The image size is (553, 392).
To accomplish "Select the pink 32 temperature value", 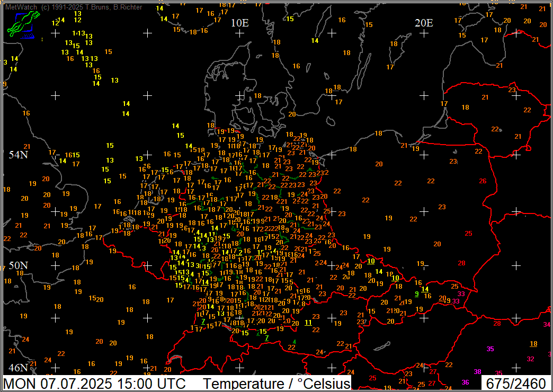I will tap(530, 359).
